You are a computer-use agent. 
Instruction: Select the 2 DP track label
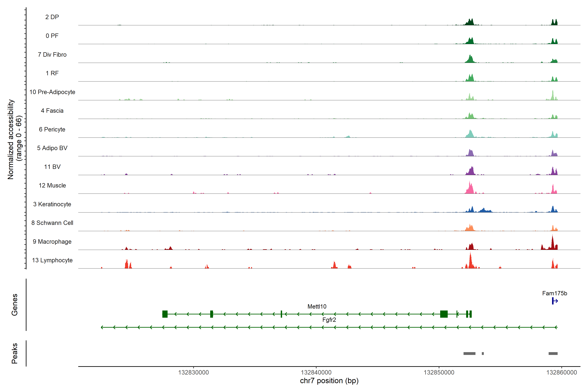pos(52,17)
